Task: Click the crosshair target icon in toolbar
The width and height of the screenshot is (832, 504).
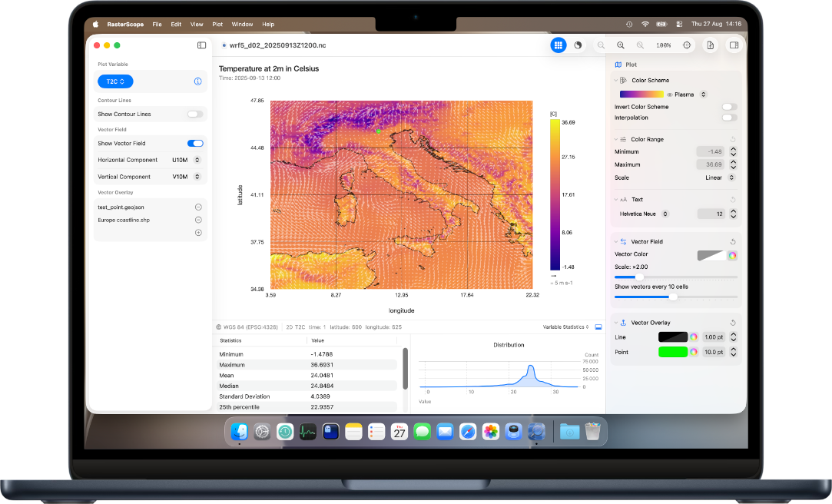Action: 687,45
